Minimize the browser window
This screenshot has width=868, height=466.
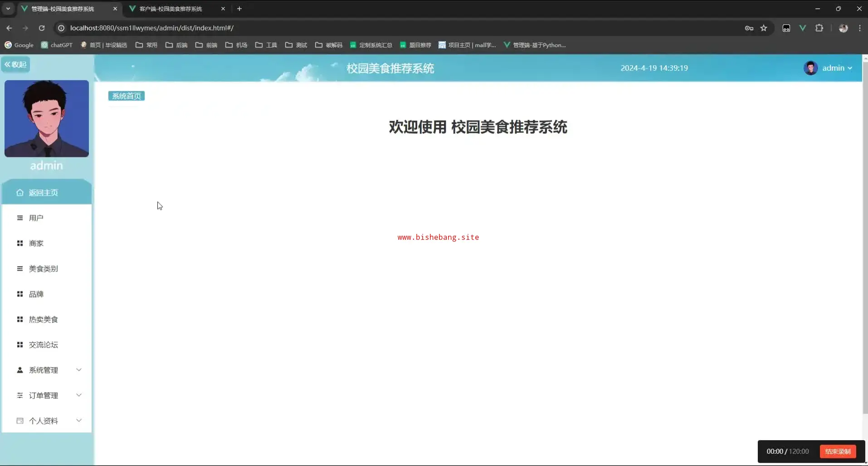coord(818,9)
